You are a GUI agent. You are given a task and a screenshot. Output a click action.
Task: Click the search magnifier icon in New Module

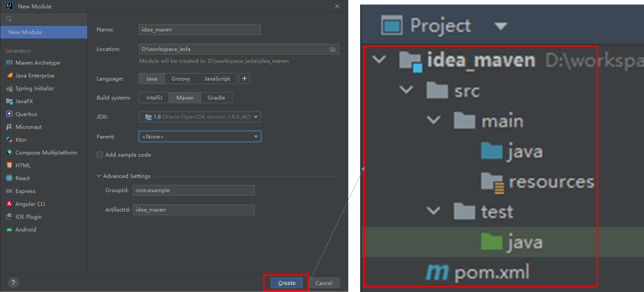9,19
